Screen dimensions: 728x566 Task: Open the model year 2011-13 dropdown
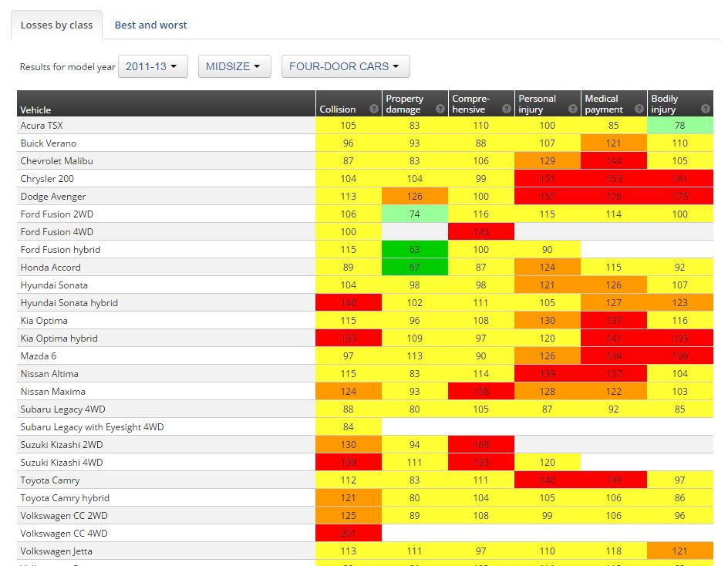153,66
